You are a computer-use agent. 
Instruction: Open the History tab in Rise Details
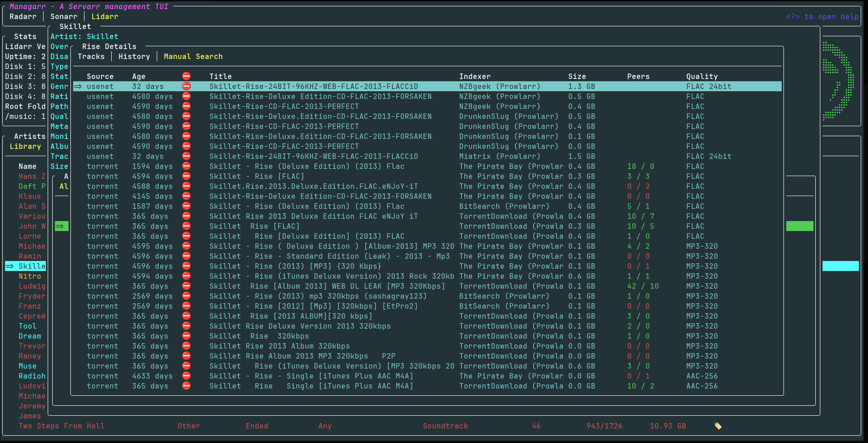(x=134, y=56)
